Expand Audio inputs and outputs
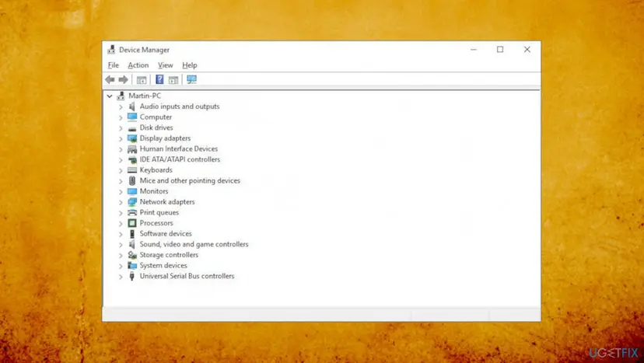 (121, 106)
